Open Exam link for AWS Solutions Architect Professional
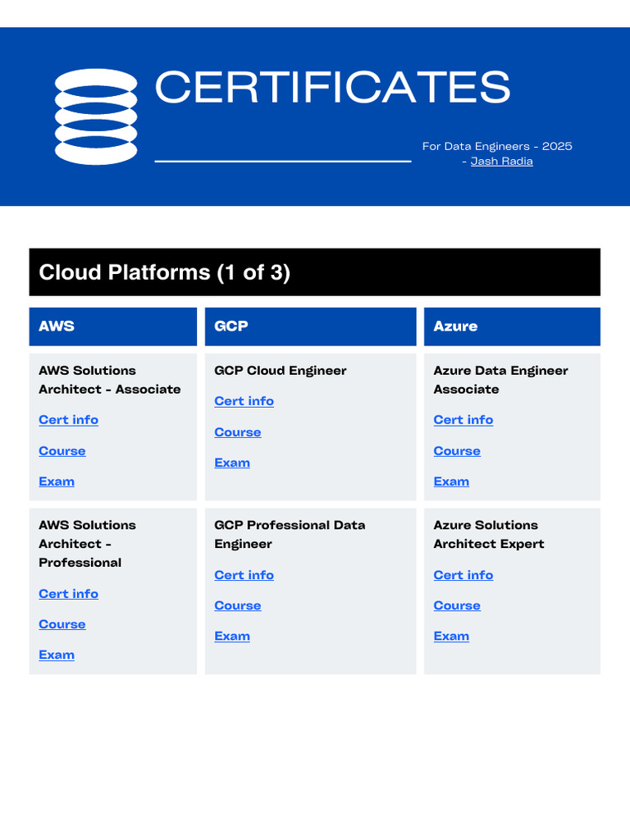Screen dimensions: 630x840 pyautogui.click(x=57, y=655)
